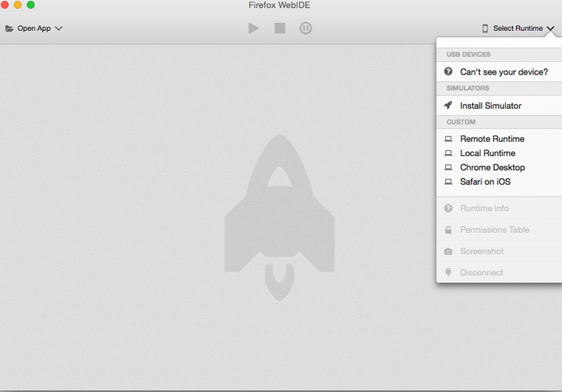Select Safari on iOS runtime

(499, 182)
